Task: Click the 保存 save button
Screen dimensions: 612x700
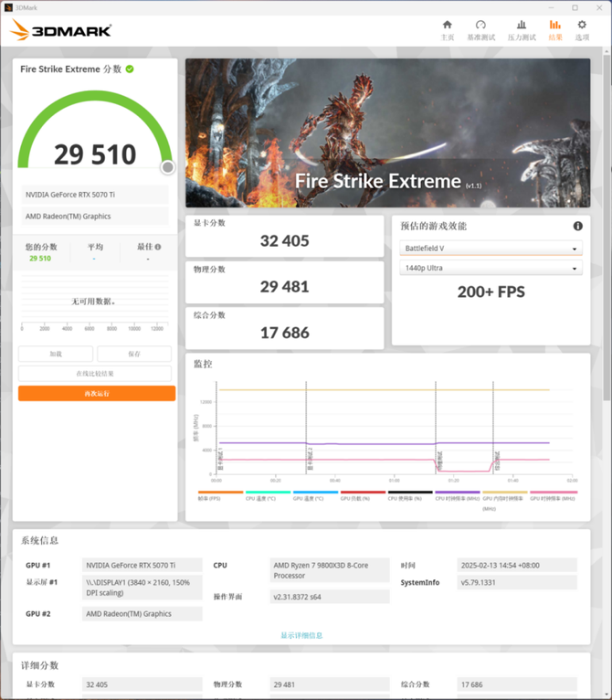Action: [134, 354]
